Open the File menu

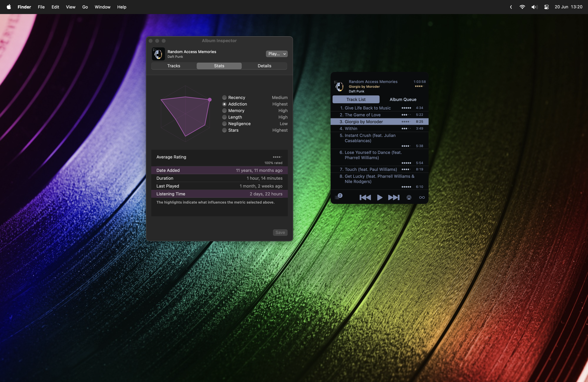tap(41, 7)
